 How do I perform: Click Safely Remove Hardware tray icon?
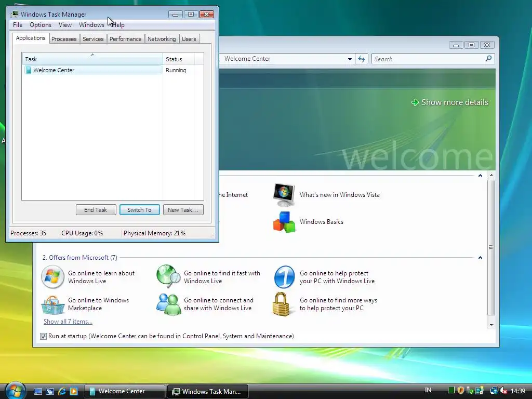[x=470, y=391]
